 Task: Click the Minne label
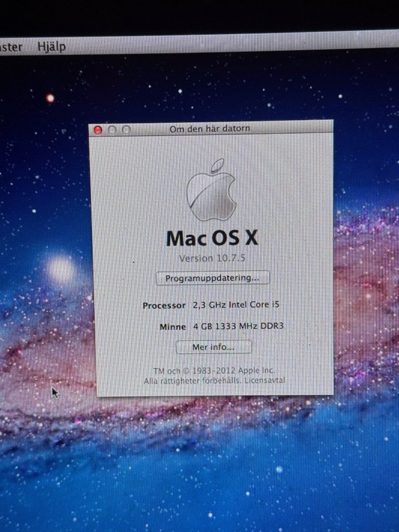point(173,327)
